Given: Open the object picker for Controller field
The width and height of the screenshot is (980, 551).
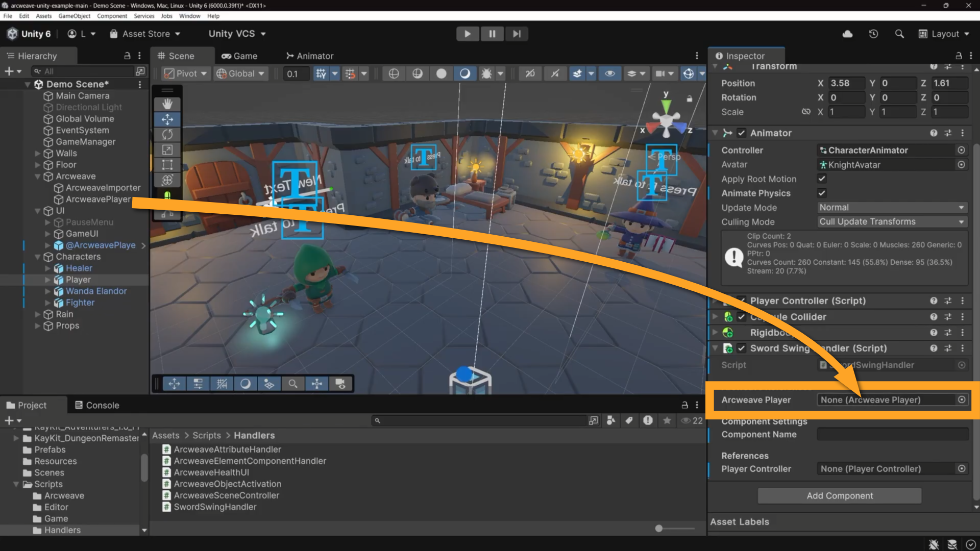Looking at the screenshot, I should point(961,150).
